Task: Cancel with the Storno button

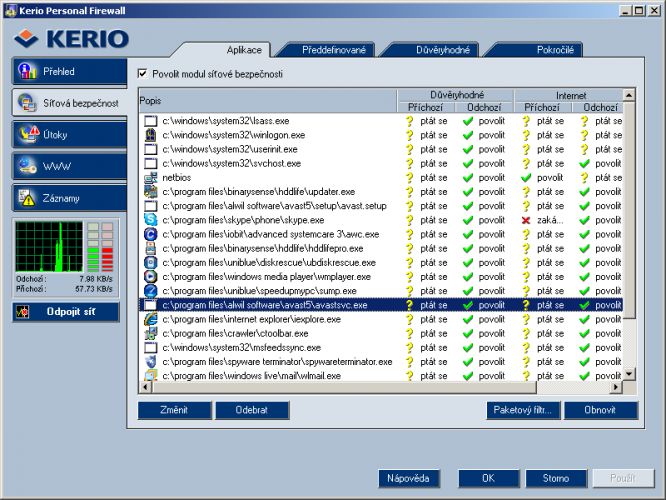Action: (556, 478)
